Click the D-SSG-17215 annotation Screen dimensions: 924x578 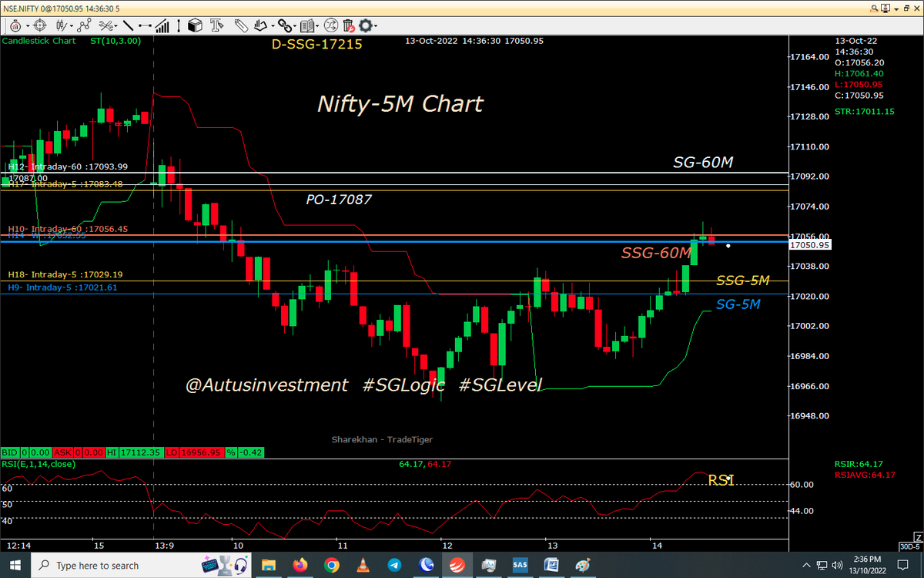(316, 45)
